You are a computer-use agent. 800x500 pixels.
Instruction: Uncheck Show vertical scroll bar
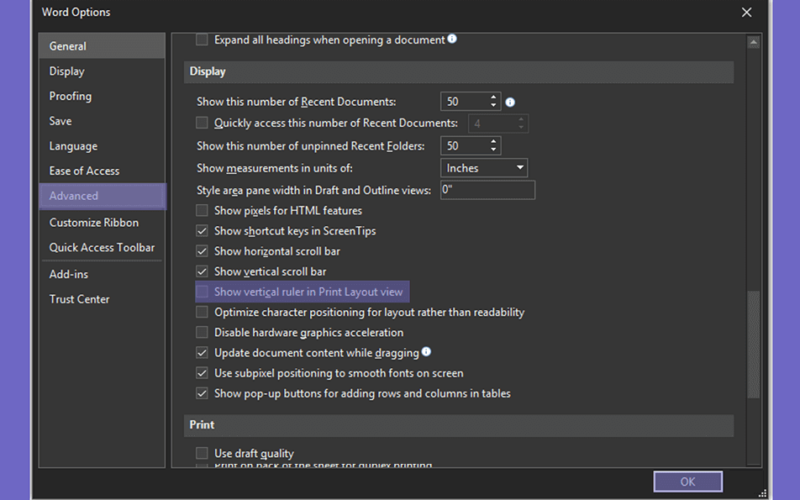(202, 271)
